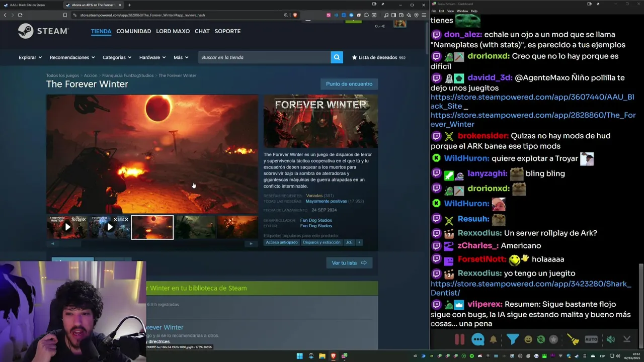The image size is (644, 362).
Task: Reload the page with the browser refresh icon
Action: pos(20,15)
